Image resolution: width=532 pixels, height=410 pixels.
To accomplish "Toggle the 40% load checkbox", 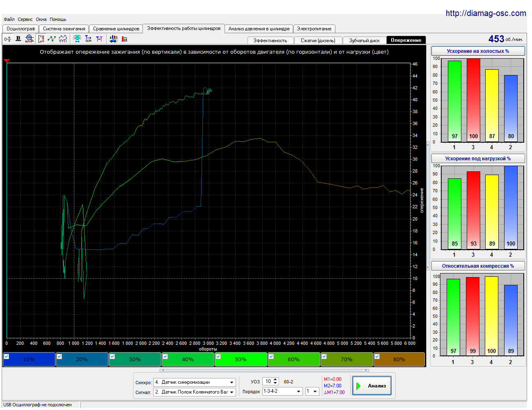I will pyautogui.click(x=165, y=356).
